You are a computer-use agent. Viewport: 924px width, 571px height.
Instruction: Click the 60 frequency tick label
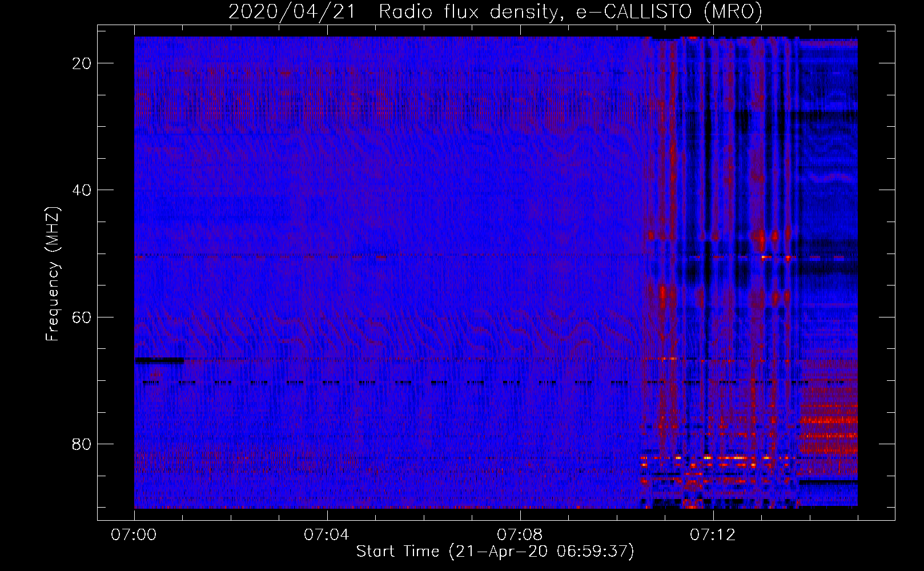(x=82, y=317)
